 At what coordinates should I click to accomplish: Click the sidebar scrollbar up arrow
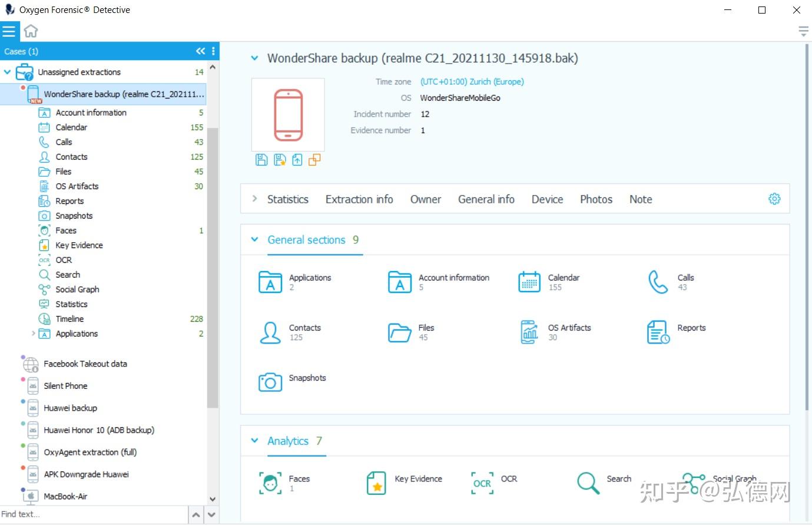(213, 67)
